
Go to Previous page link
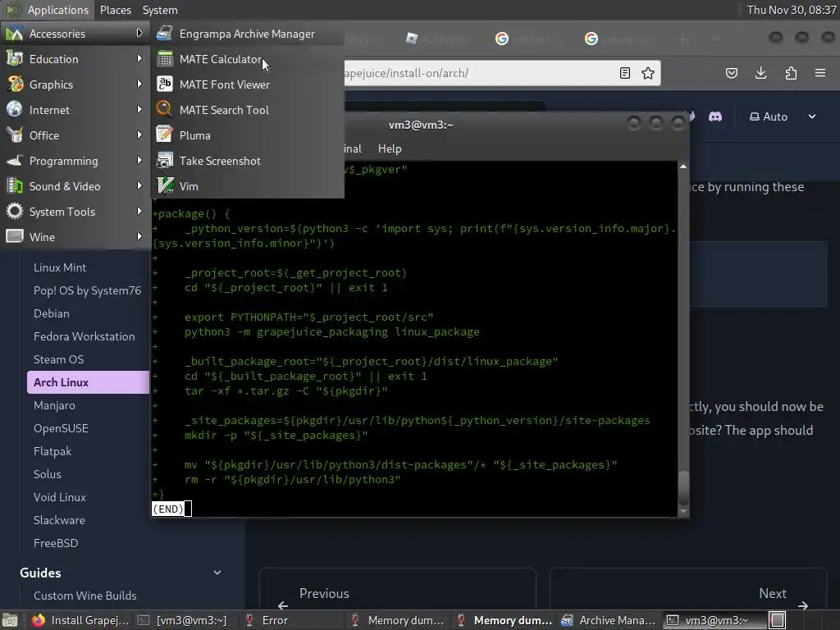(398, 588)
